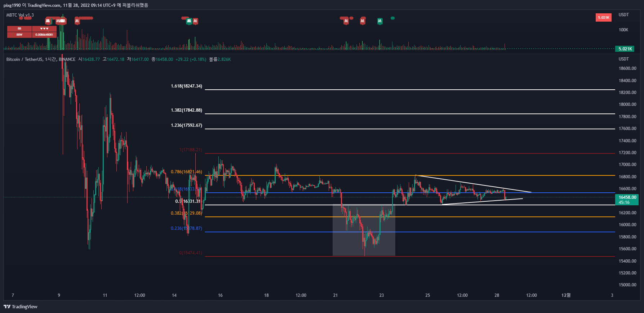Click the 15400.00 price axis label
Viewport: 644px width, 313px height.
(627, 261)
